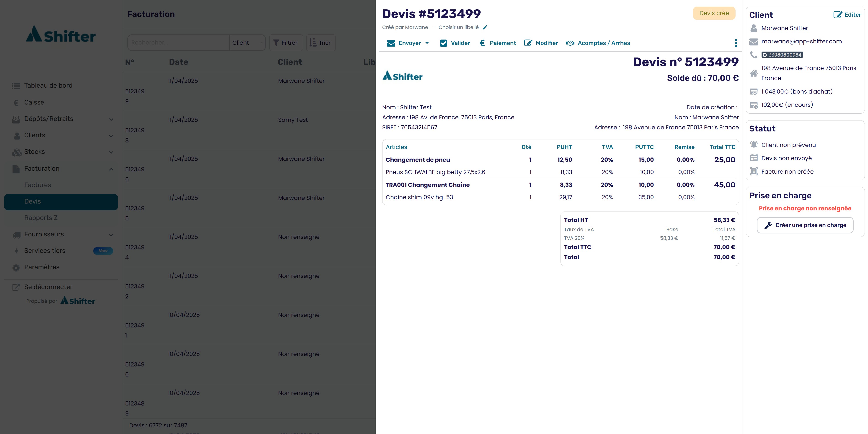Open the Factures submenu item

(61, 185)
